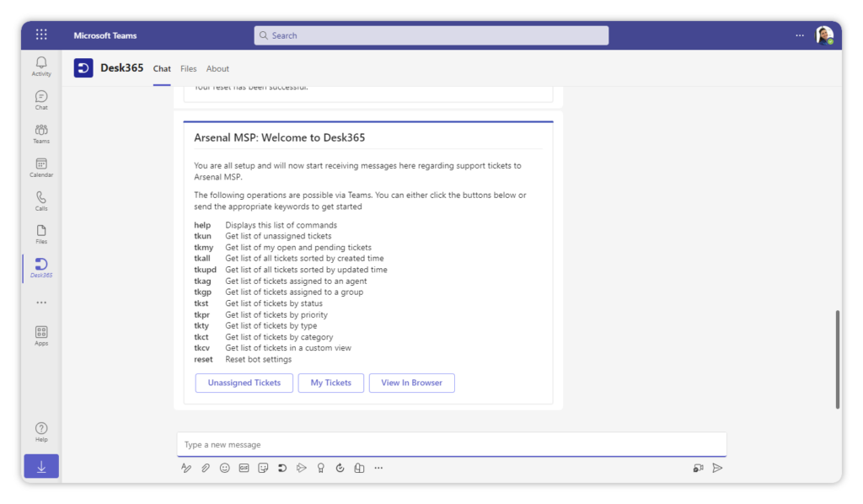The image size is (863, 504).
Task: Open the Apps icon in the sidebar
Action: point(40,334)
